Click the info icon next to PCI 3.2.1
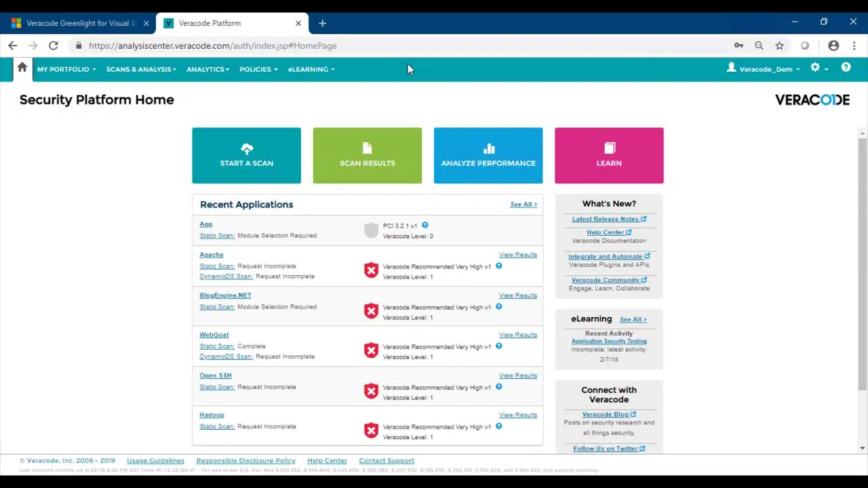This screenshot has height=488, width=868. click(425, 225)
